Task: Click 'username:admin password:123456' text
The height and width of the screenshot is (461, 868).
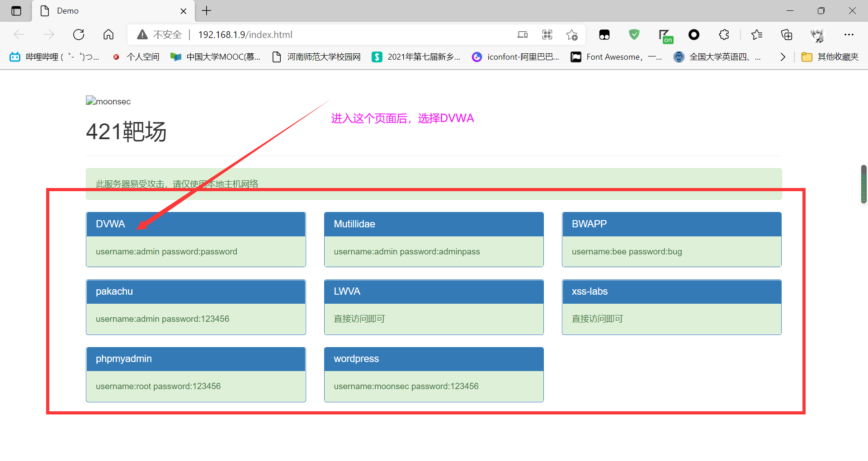Action: point(162,319)
